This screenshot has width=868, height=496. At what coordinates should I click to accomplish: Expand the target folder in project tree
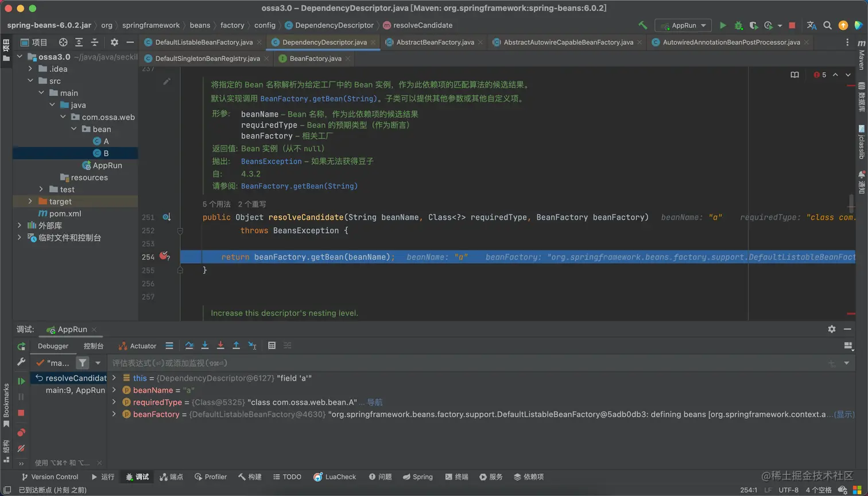coord(30,201)
